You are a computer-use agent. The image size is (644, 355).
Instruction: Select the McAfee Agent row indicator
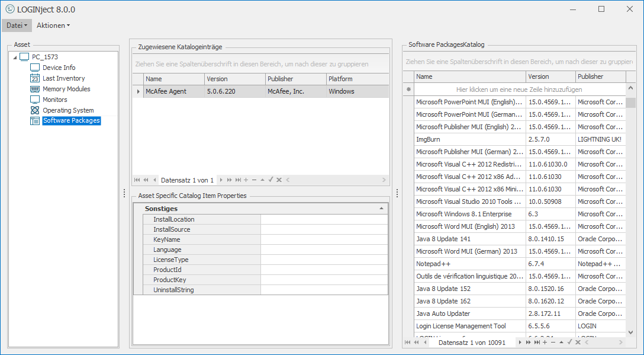[138, 91]
